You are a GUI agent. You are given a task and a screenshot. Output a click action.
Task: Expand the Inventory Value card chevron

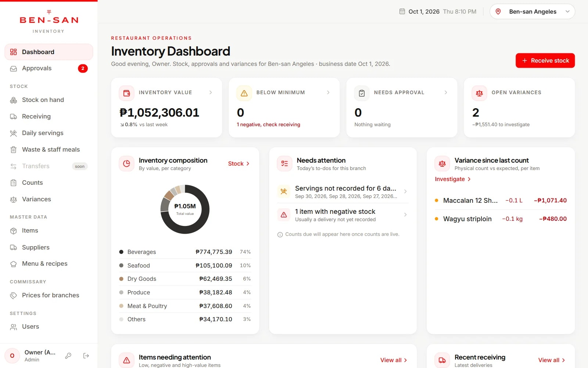(x=211, y=92)
